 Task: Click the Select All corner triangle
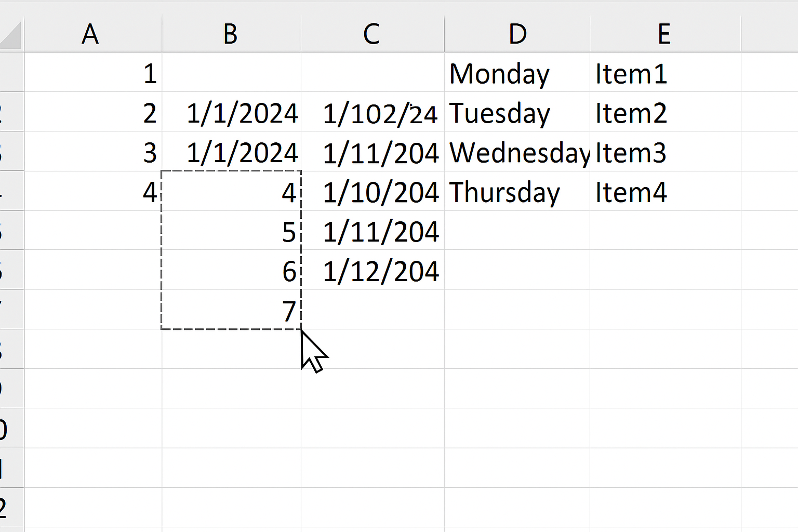pyautogui.click(x=11, y=34)
